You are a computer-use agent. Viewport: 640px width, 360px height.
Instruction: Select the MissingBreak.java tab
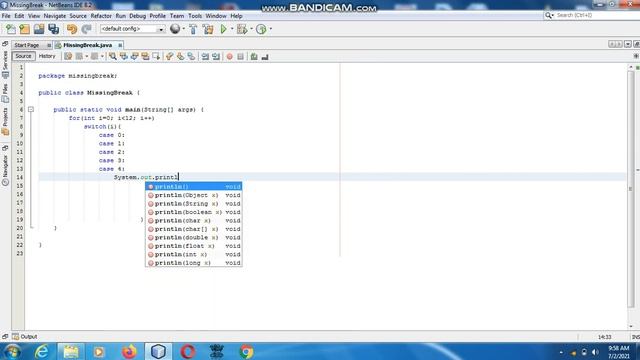[87, 45]
